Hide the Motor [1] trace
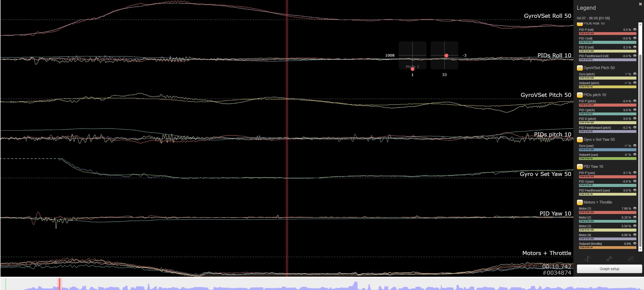The height and width of the screenshot is (290, 644). (x=635, y=208)
